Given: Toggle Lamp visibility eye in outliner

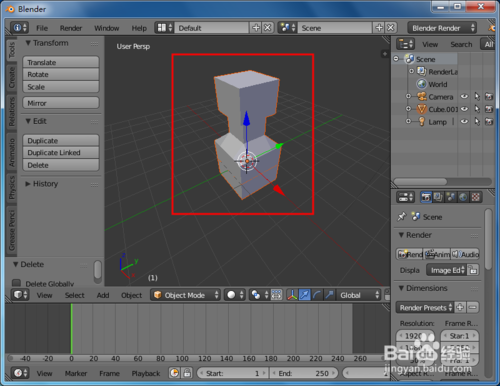Looking at the screenshot, I should point(464,122).
